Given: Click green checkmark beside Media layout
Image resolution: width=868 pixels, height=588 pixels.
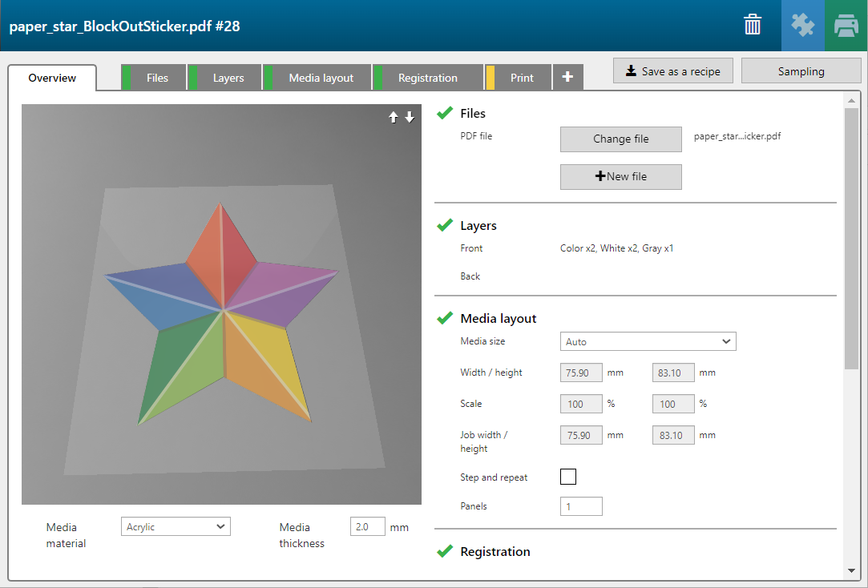Looking at the screenshot, I should pos(445,319).
